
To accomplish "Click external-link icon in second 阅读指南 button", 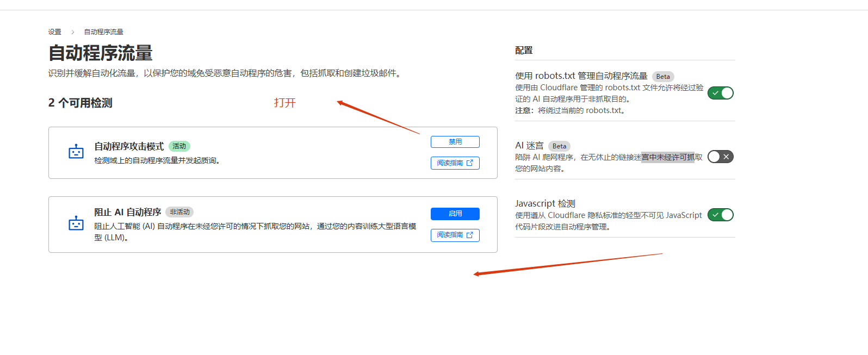I will tap(470, 235).
